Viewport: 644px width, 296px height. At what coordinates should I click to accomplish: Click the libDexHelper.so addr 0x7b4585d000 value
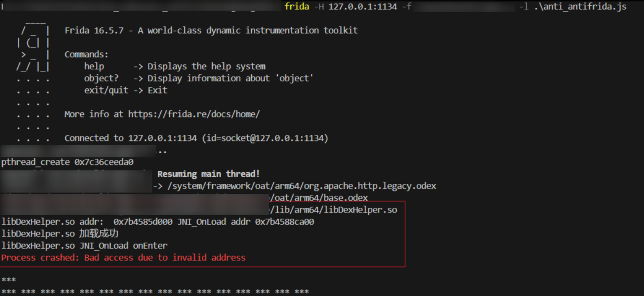pos(87,222)
